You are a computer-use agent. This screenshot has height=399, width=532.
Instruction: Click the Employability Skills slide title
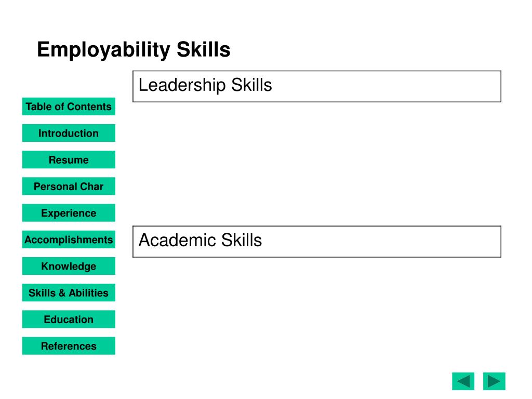point(134,50)
